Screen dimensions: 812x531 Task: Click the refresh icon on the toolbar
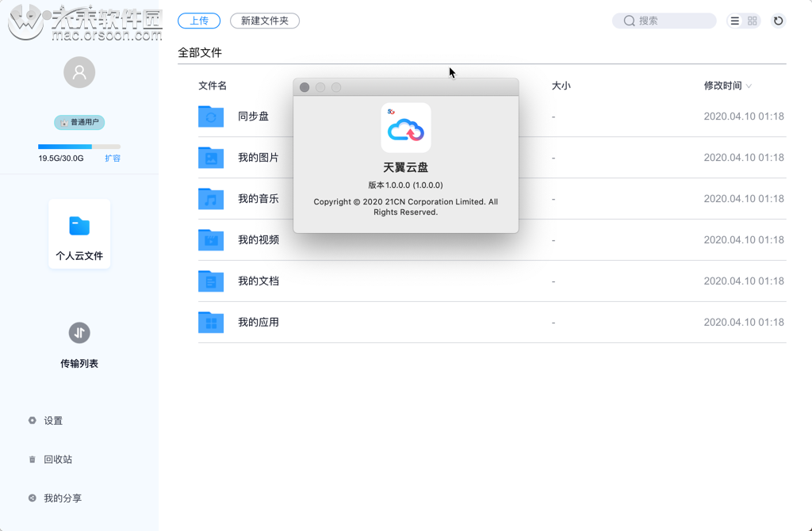(x=777, y=21)
